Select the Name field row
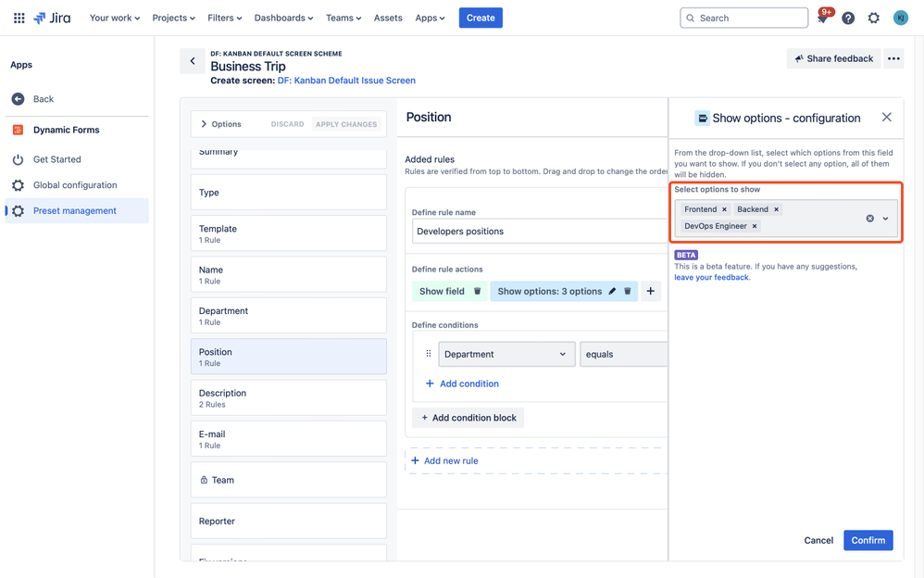The width and height of the screenshot is (924, 578). pyautogui.click(x=289, y=274)
